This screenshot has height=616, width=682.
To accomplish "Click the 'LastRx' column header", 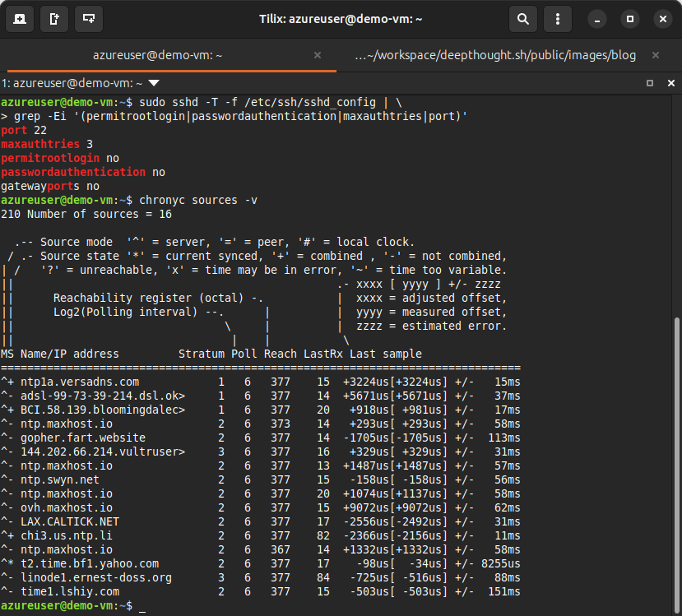I will pos(323,354).
